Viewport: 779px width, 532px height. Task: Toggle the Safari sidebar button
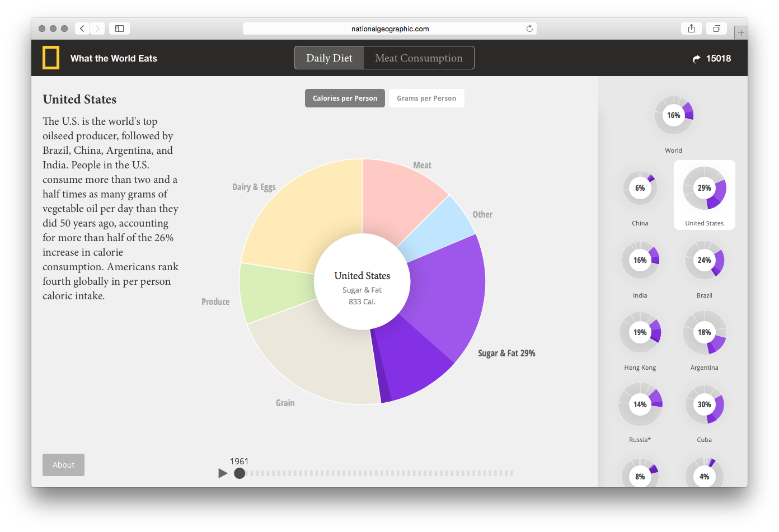(x=119, y=29)
